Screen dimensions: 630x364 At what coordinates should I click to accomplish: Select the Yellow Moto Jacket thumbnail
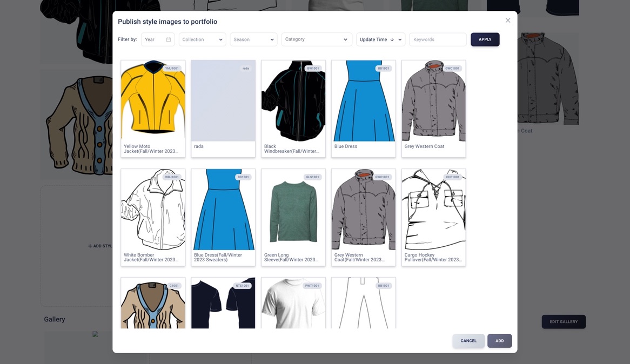point(153,101)
